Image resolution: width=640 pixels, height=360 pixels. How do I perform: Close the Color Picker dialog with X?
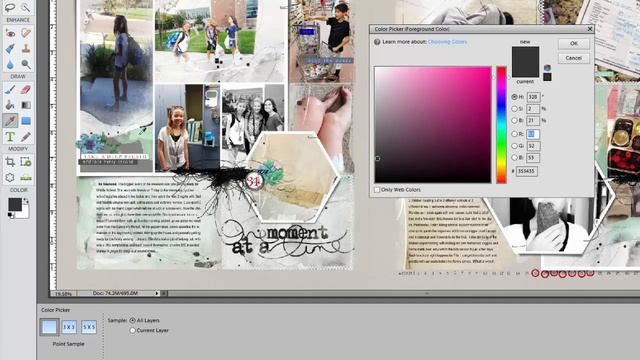point(590,29)
